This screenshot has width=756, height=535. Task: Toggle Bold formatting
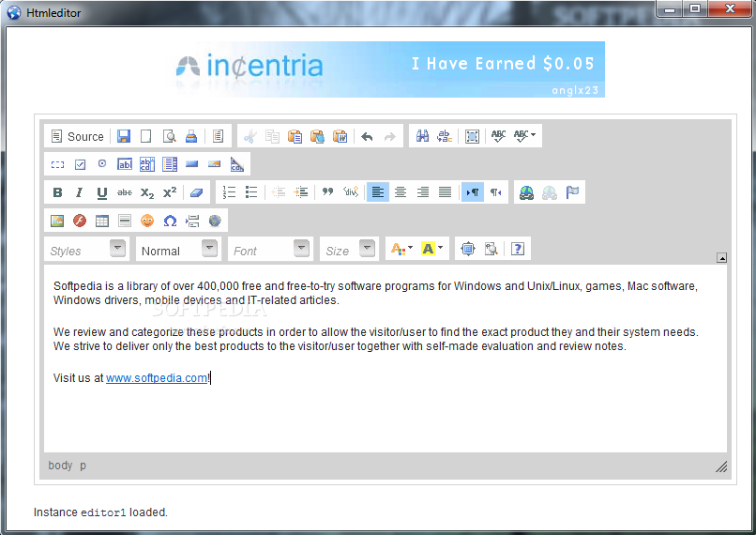tap(57, 192)
